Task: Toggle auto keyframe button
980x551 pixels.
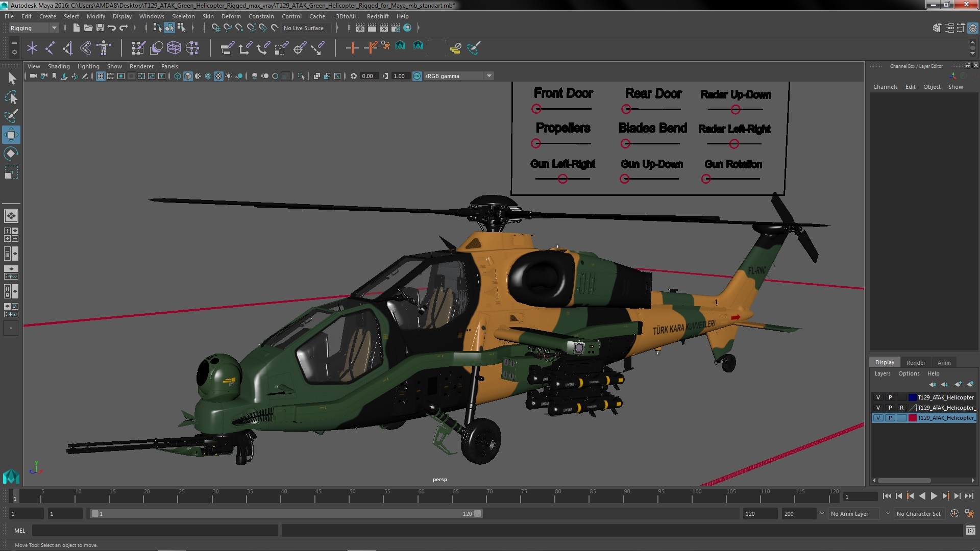Action: 954,514
